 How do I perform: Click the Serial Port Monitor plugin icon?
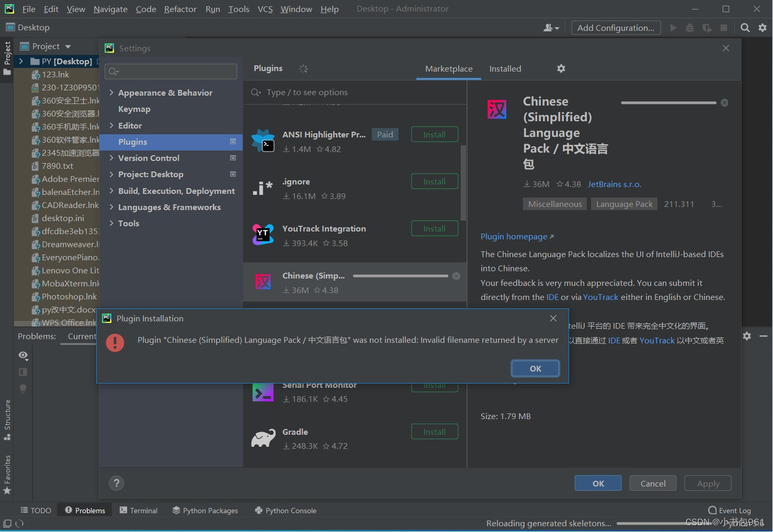263,392
